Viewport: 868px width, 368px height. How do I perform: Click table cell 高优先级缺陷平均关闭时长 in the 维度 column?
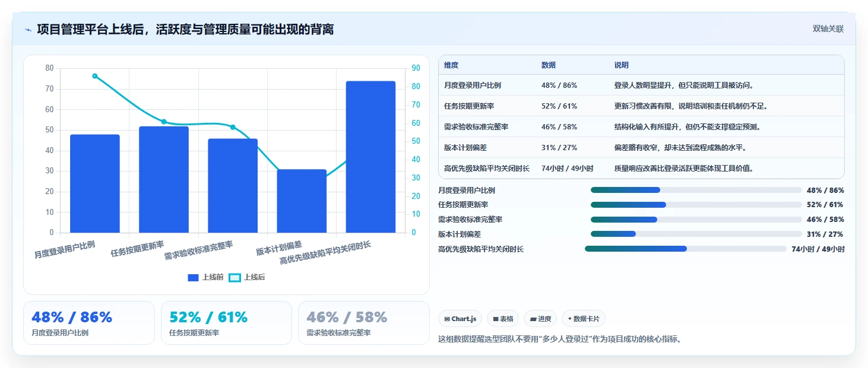pyautogui.click(x=487, y=169)
